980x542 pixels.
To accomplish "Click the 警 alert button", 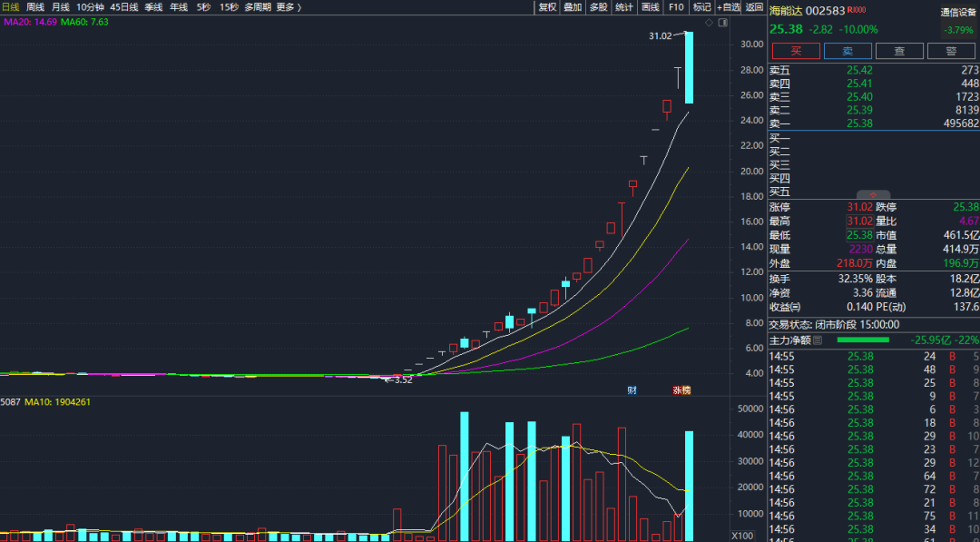I will coord(952,52).
